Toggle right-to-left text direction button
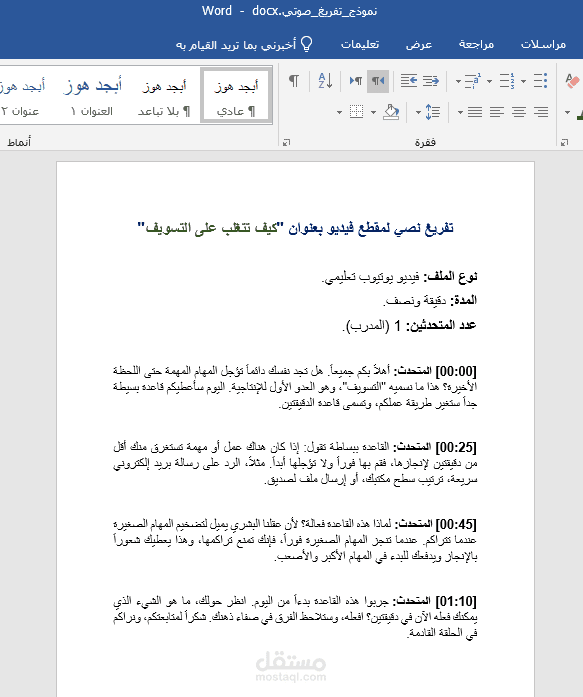This screenshot has height=697, width=583. 378,81
